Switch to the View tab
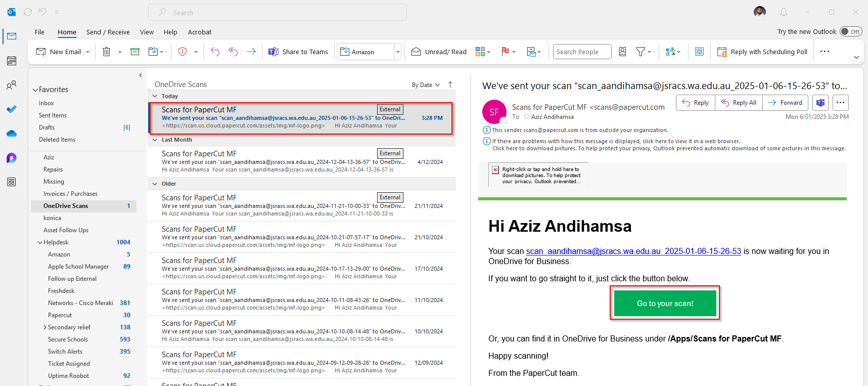This screenshot has height=386, width=868. pyautogui.click(x=147, y=32)
